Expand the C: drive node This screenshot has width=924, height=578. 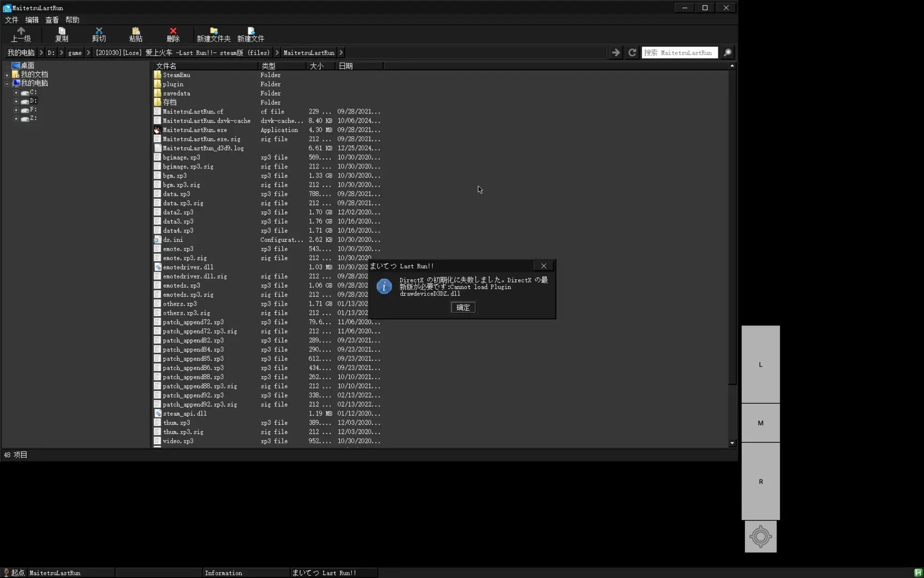pyautogui.click(x=16, y=93)
